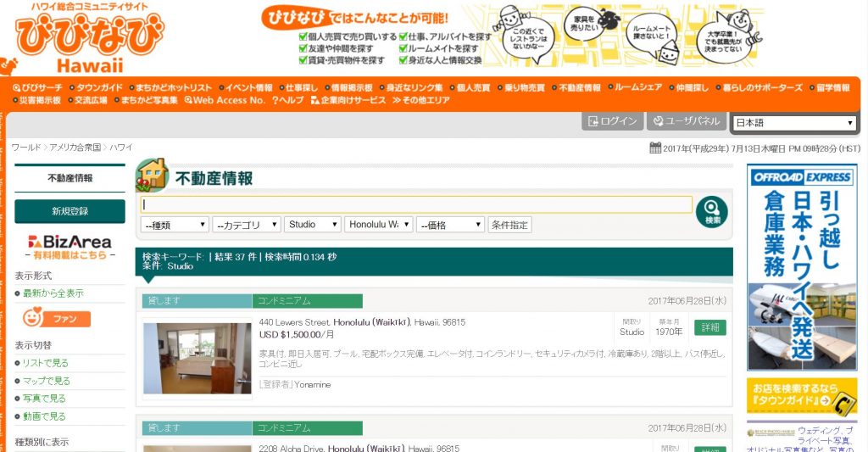Viewport: 868px width, 452px height.
Task: Open the 日本語 language dropdown
Action: pyautogui.click(x=794, y=123)
